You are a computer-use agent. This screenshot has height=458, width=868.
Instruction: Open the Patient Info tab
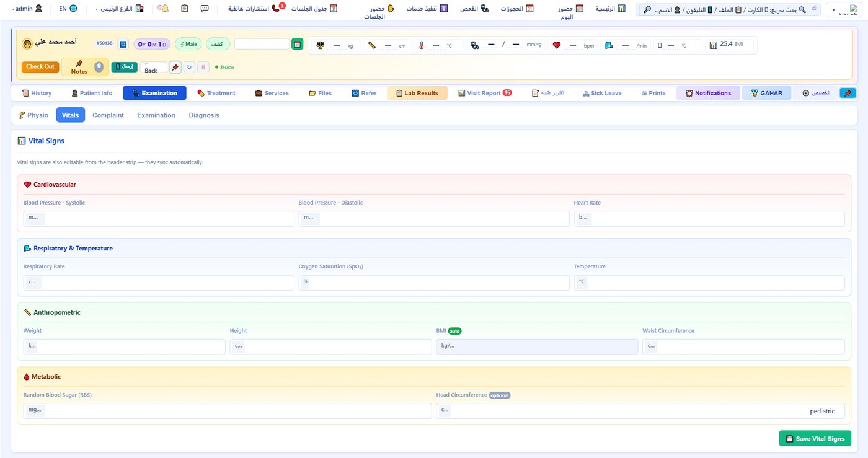(x=92, y=93)
